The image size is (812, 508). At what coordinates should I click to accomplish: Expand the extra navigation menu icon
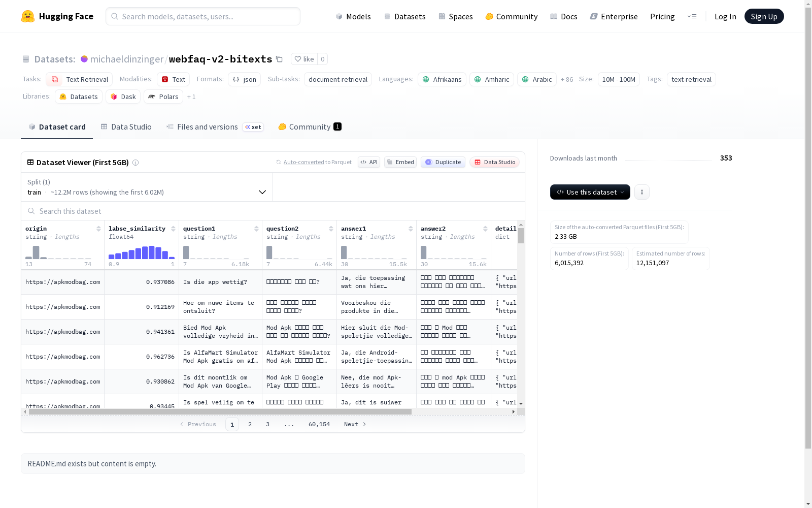pyautogui.click(x=692, y=16)
